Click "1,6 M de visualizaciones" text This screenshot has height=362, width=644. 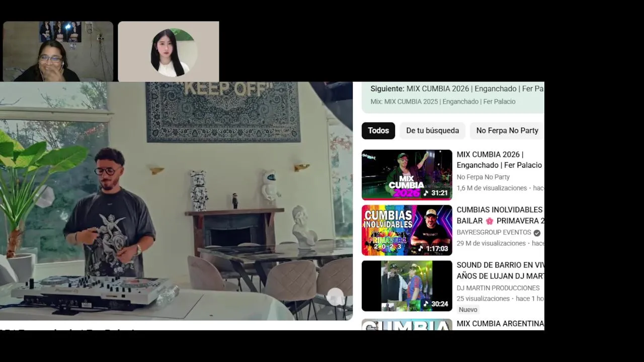(x=492, y=188)
